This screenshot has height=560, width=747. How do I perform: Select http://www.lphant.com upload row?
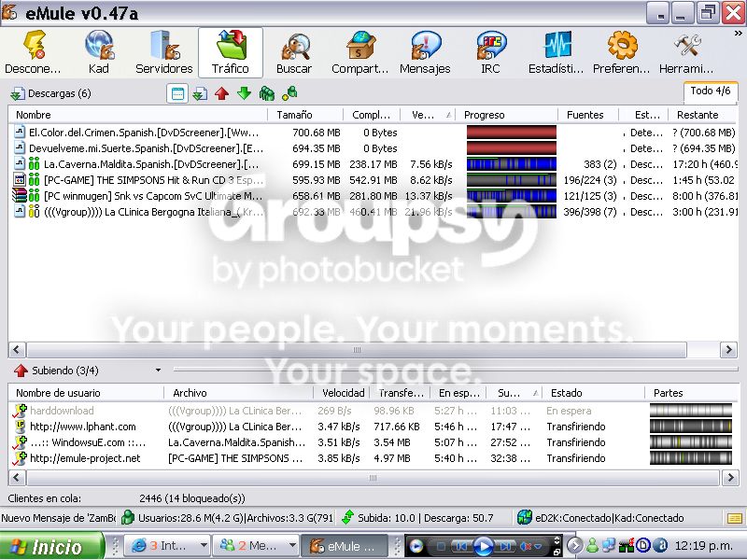pos(373,427)
